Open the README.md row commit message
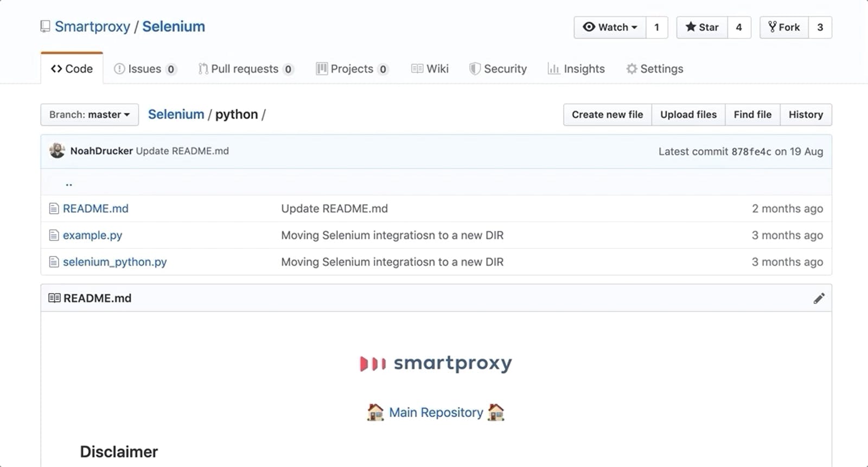This screenshot has height=467, width=868. point(334,208)
